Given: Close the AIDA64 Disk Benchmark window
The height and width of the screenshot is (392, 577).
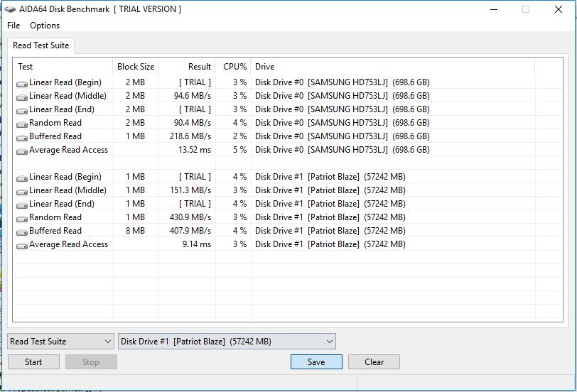Looking at the screenshot, I should (559, 9).
